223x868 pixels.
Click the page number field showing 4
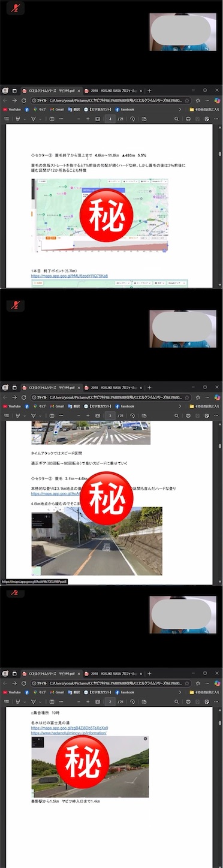110,119
